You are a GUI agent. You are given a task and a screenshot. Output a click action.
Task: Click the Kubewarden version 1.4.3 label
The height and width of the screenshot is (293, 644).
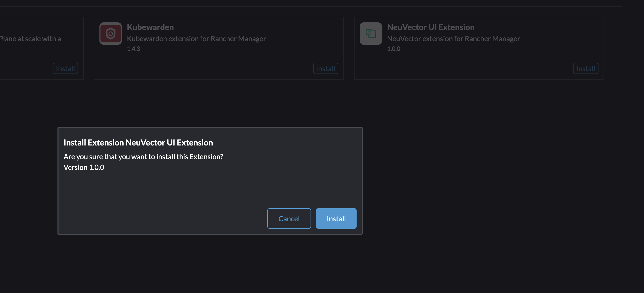click(134, 49)
